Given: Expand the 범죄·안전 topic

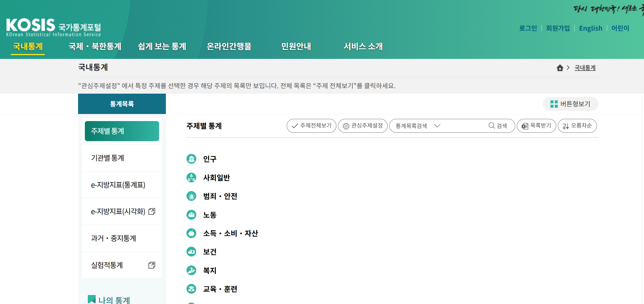Looking at the screenshot, I should 220,196.
